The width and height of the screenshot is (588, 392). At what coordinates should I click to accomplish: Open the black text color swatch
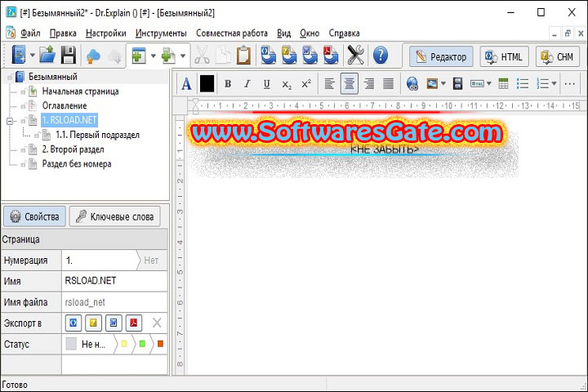[x=207, y=83]
